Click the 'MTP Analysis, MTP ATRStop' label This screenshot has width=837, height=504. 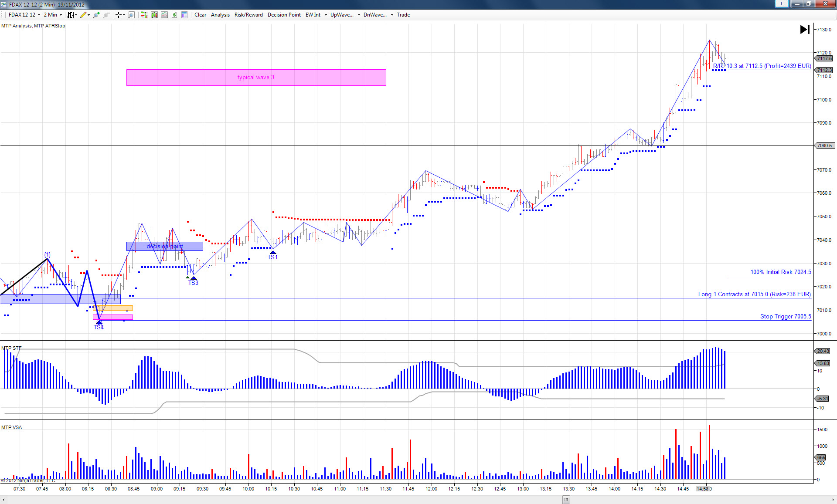33,26
